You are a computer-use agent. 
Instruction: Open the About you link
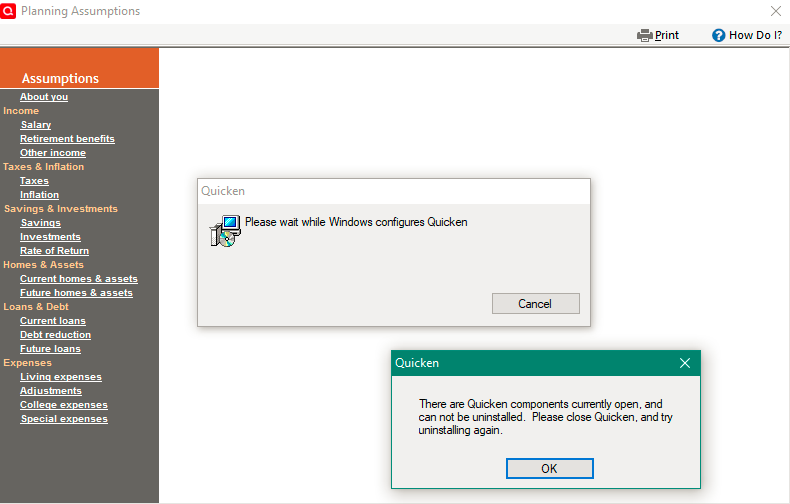coord(44,97)
